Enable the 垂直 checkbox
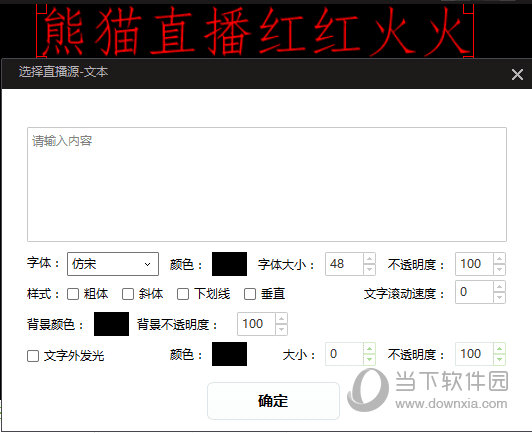The width and height of the screenshot is (532, 433). point(250,294)
